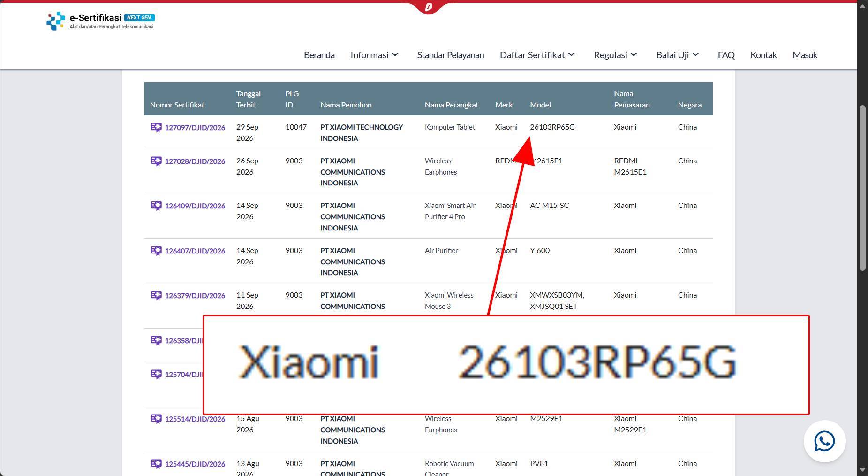Click the Nama Pemohon column header
This screenshot has height=476, width=868.
coord(346,105)
